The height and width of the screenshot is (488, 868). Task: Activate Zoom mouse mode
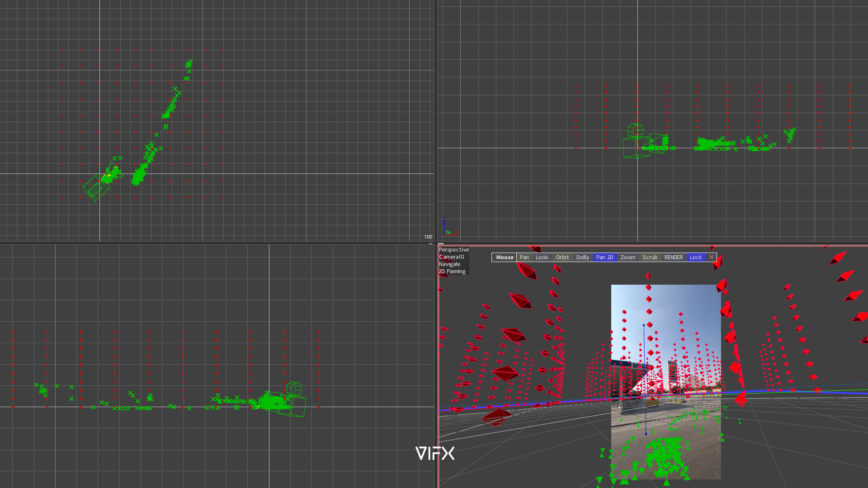pyautogui.click(x=627, y=257)
